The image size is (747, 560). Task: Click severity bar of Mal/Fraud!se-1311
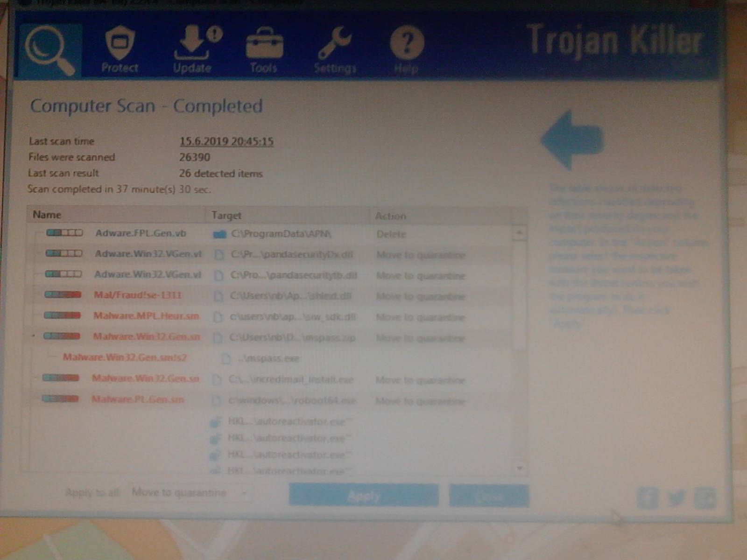click(x=63, y=294)
